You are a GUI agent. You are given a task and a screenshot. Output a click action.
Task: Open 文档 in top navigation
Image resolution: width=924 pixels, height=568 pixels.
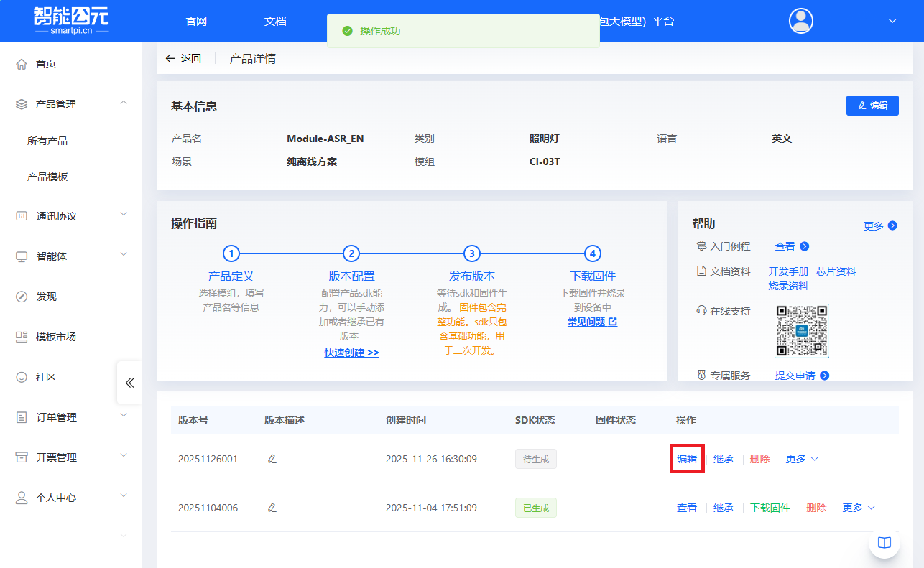click(x=275, y=21)
